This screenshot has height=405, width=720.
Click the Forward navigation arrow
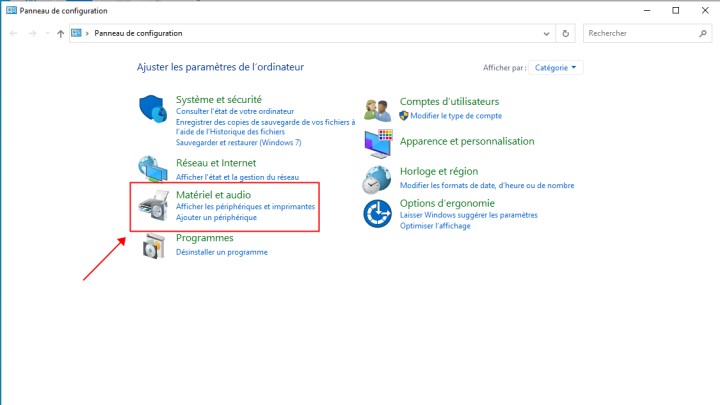pyautogui.click(x=32, y=33)
